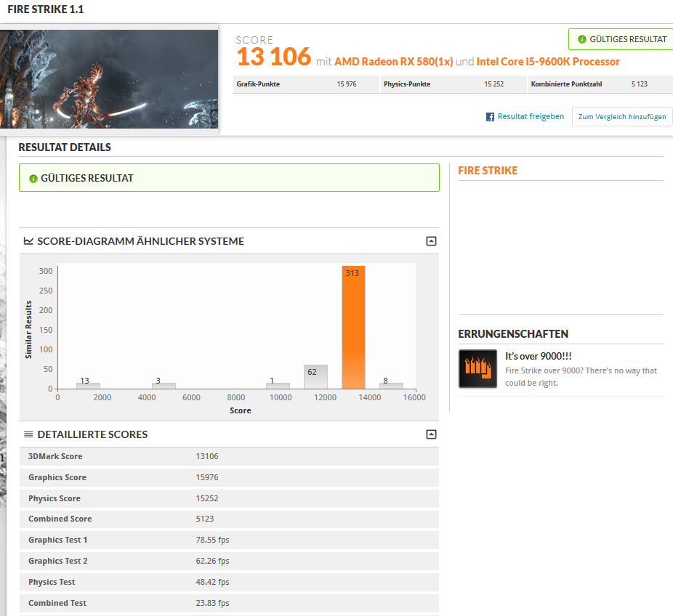Click the large Gültiges Resultat banner in Resultat Details
This screenshot has width=673, height=616.
click(x=229, y=177)
